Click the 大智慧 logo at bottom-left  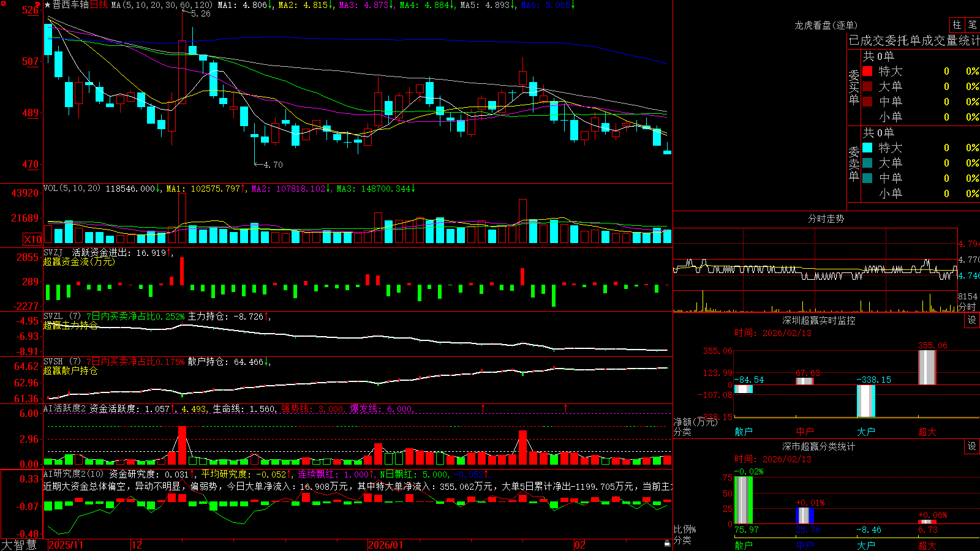click(x=19, y=544)
